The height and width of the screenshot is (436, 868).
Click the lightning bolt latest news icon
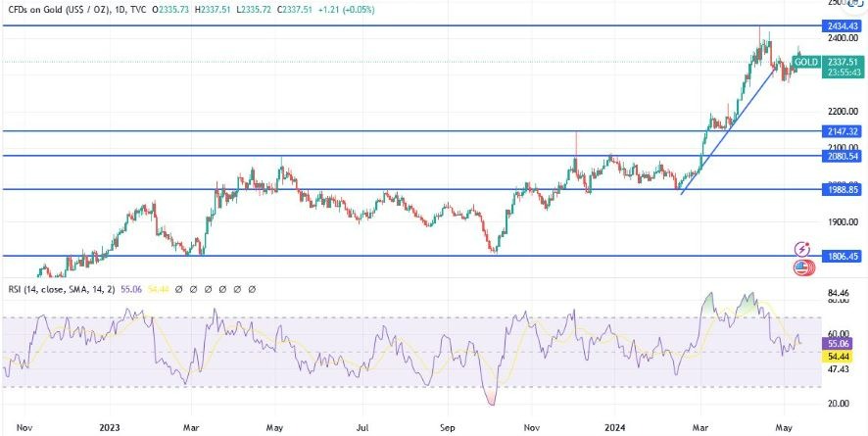[802, 249]
